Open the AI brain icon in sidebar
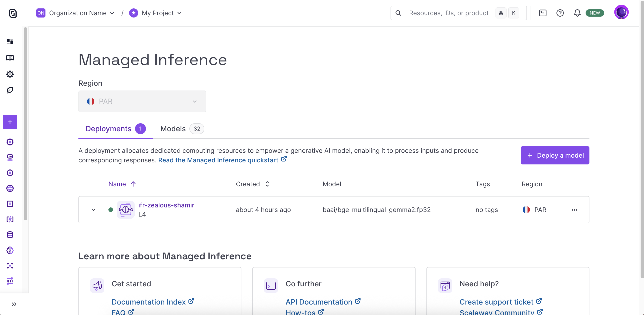Image resolution: width=644 pixels, height=315 pixels. click(x=10, y=250)
